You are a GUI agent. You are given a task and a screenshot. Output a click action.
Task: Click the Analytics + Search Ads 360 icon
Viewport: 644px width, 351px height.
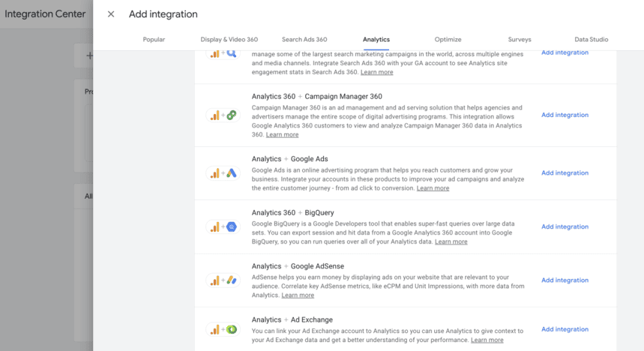pyautogui.click(x=223, y=52)
